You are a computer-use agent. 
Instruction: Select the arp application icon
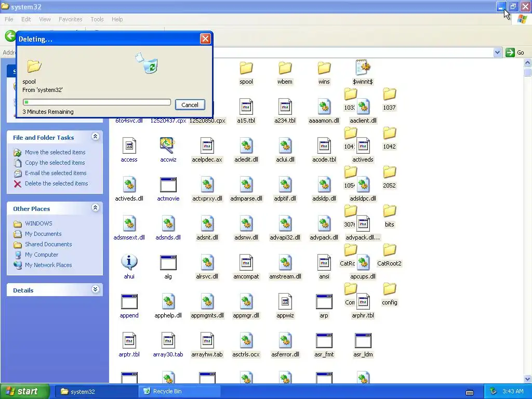[324, 302]
